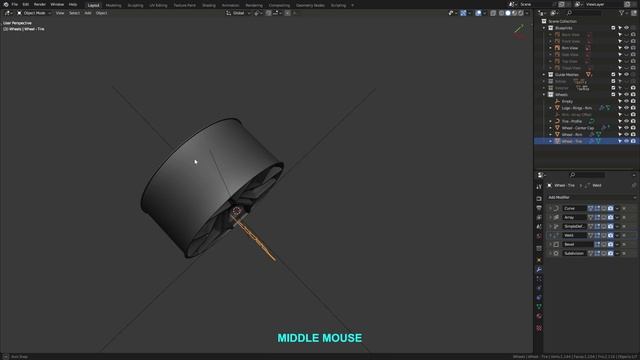Open the Render menu
This screenshot has height=360, width=640.
[x=40, y=4]
